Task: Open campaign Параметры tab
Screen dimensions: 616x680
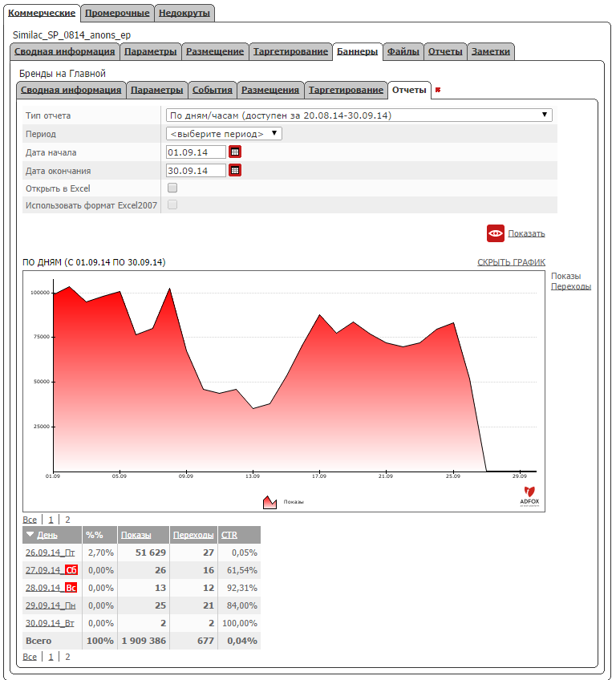Action: [x=151, y=51]
